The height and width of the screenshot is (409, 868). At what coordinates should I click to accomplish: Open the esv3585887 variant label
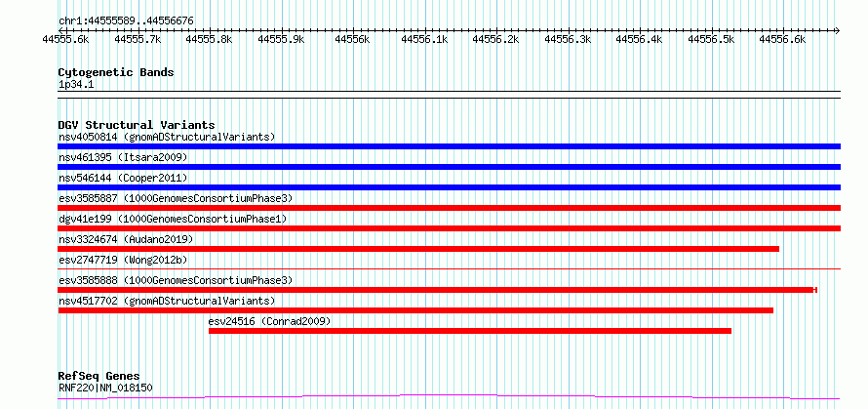(x=176, y=198)
